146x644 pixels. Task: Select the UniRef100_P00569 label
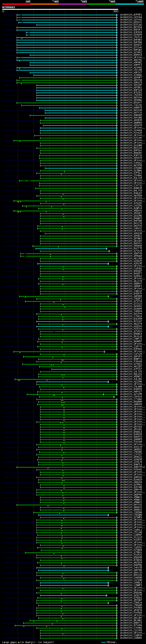pyautogui.click(x=131, y=613)
